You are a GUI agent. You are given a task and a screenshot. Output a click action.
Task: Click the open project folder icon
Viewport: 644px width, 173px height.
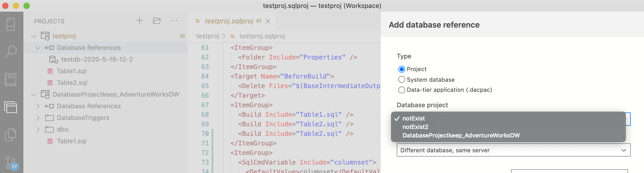pyautogui.click(x=157, y=21)
